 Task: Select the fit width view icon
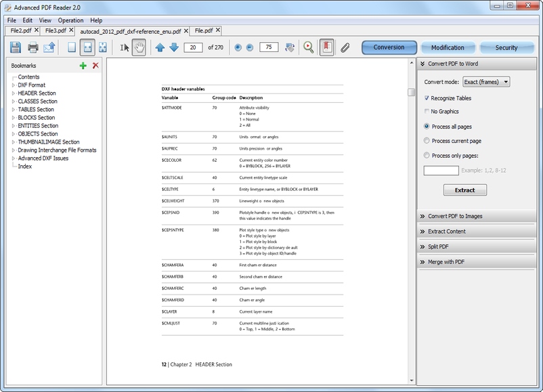point(87,47)
